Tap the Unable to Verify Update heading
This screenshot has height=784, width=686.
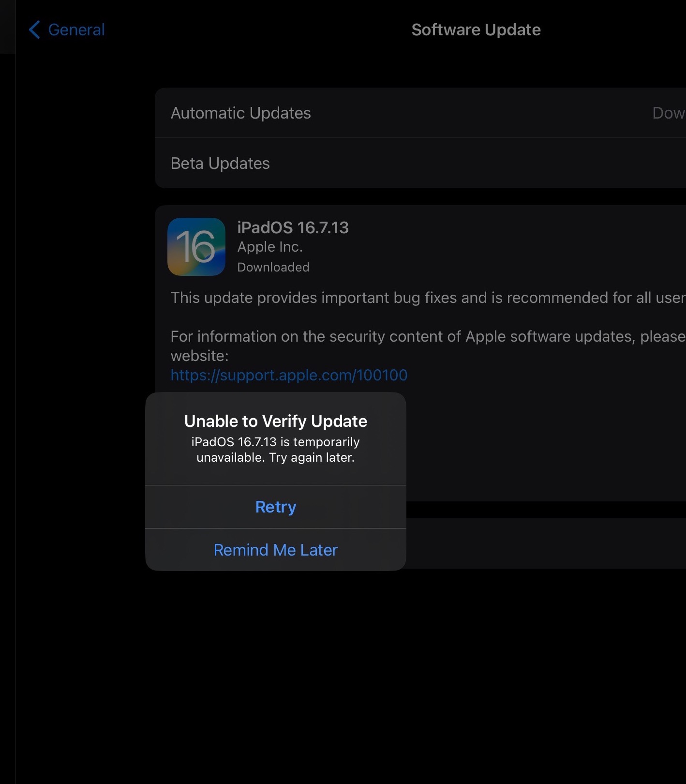coord(276,421)
